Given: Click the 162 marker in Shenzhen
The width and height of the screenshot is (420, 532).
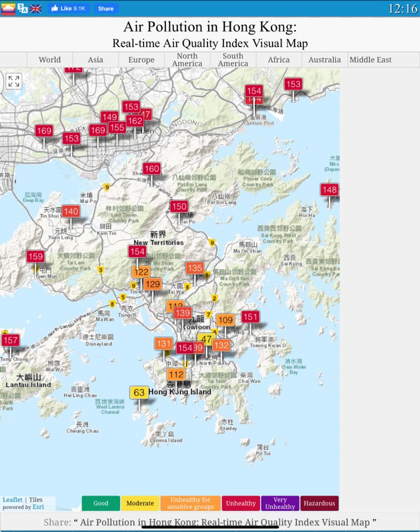Looking at the screenshot, I should tap(135, 121).
